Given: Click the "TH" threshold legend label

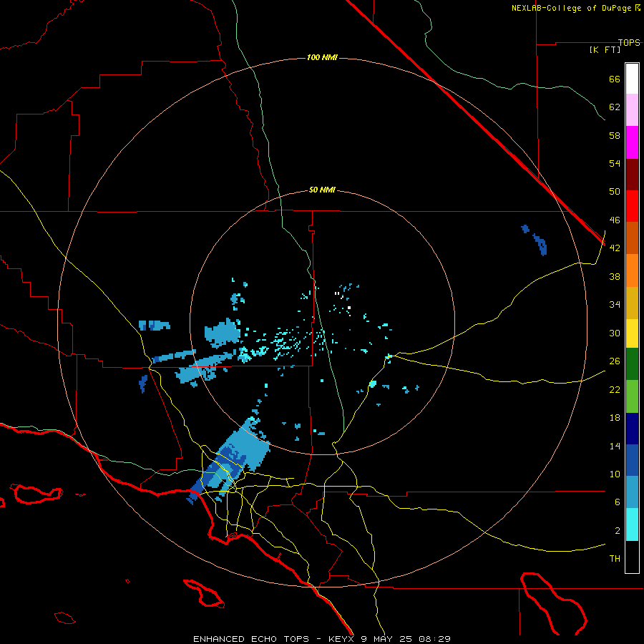Looking at the screenshot, I should tap(615, 559).
